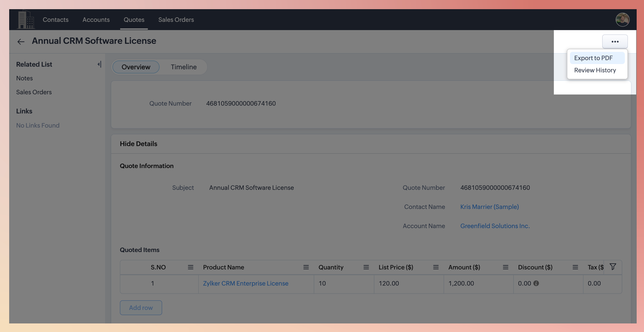The height and width of the screenshot is (332, 644).
Task: Open Quantity column menu
Action: (366, 267)
